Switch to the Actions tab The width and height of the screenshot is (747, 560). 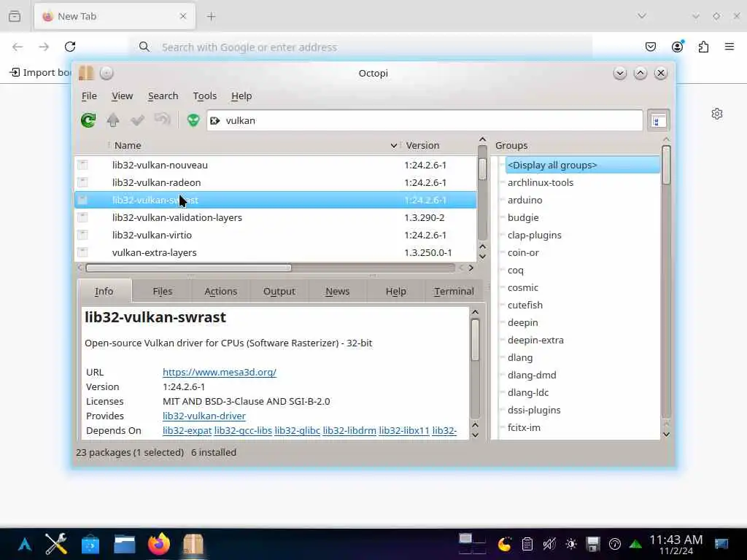coord(220,291)
